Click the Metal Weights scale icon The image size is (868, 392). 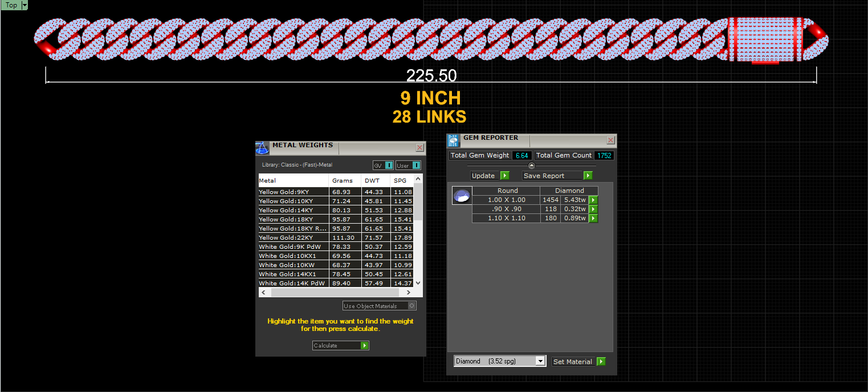(x=262, y=148)
